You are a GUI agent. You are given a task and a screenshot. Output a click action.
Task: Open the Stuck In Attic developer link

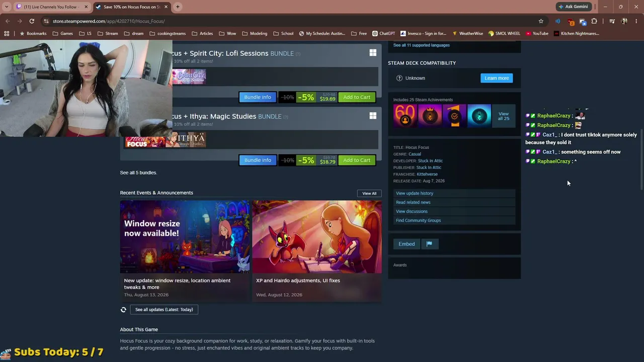coord(430,161)
